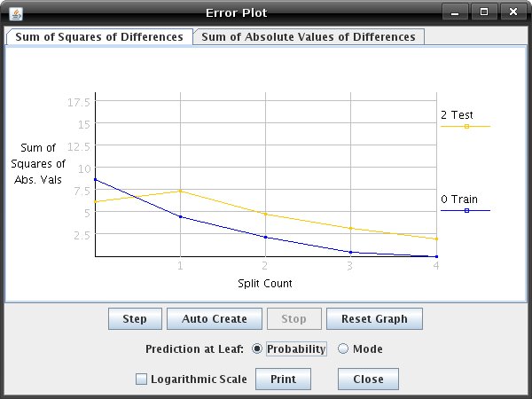Select the Mode radio button
This screenshot has width=532, height=399.
coord(343,348)
